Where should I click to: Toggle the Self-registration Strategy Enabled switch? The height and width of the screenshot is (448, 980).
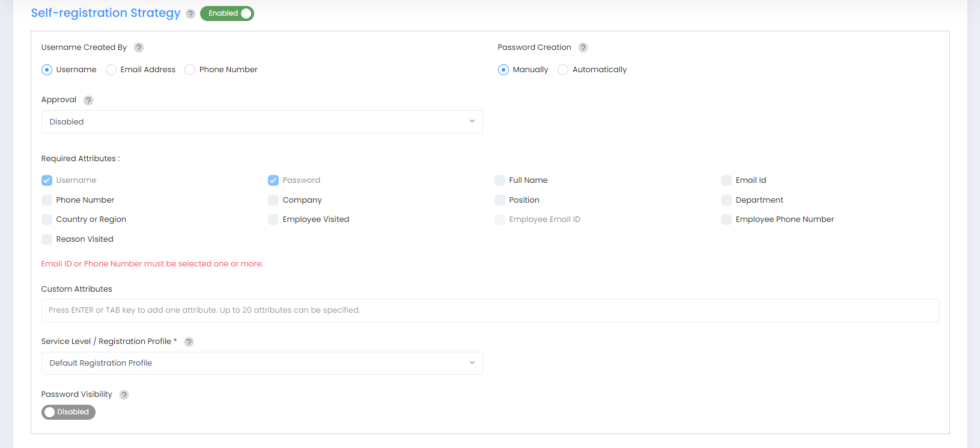(227, 13)
